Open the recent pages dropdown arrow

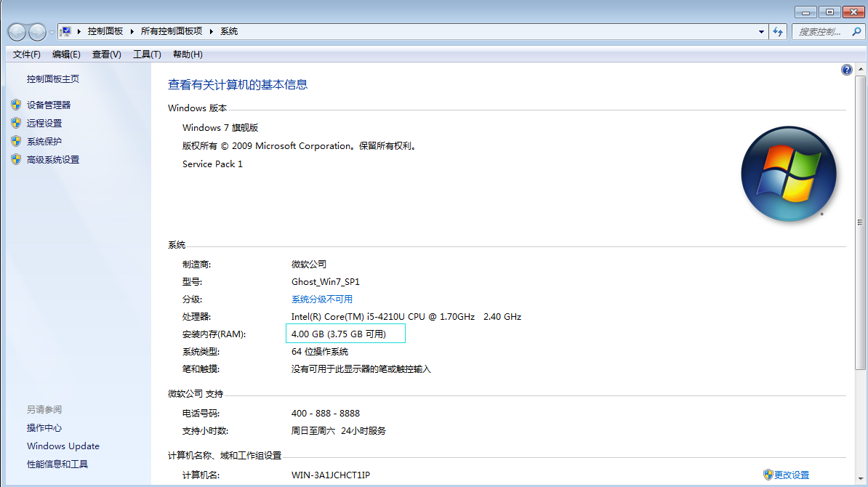(x=52, y=32)
